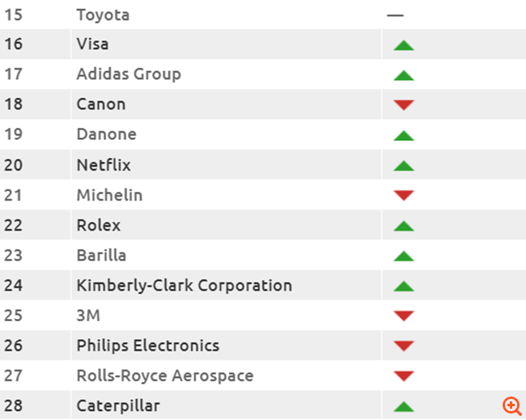Click the magnifier zoom icon
The width and height of the screenshot is (526, 420).
coord(511,405)
